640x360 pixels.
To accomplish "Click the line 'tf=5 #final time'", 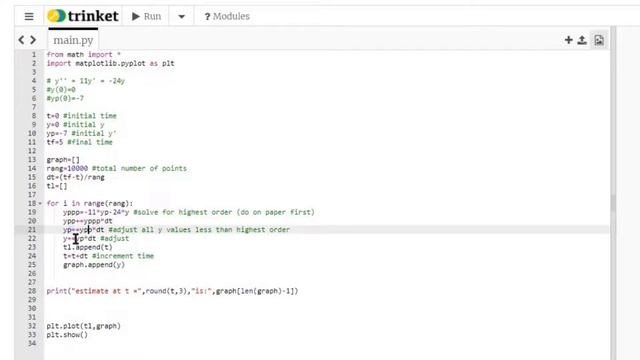I will [79, 142].
